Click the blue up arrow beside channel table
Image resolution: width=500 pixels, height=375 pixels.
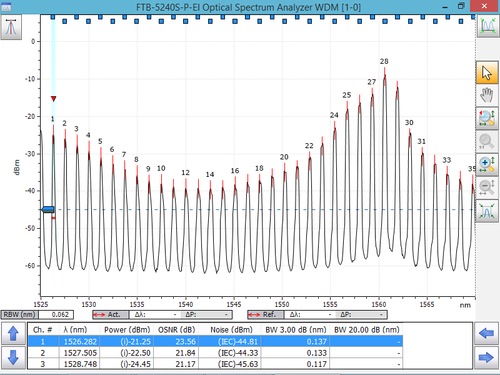pyautogui.click(x=13, y=333)
